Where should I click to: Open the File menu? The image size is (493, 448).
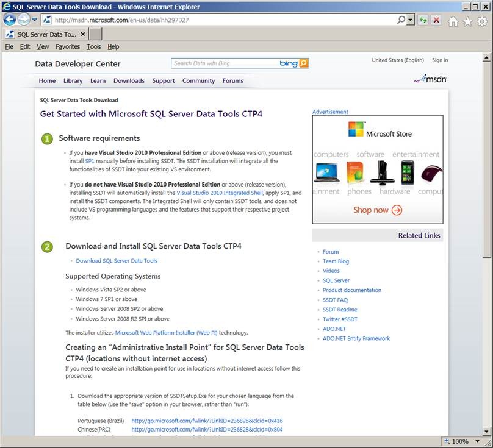coord(9,46)
